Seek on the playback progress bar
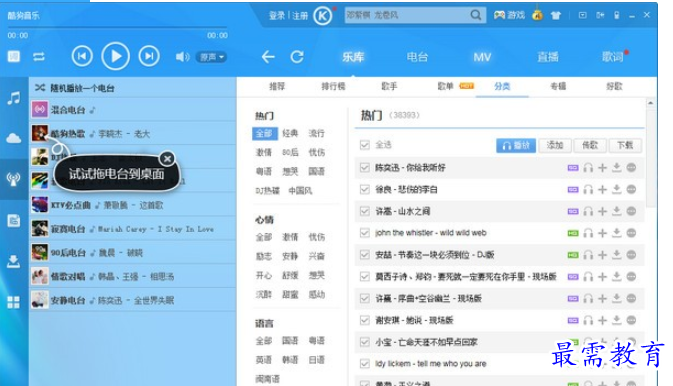 coord(117,27)
